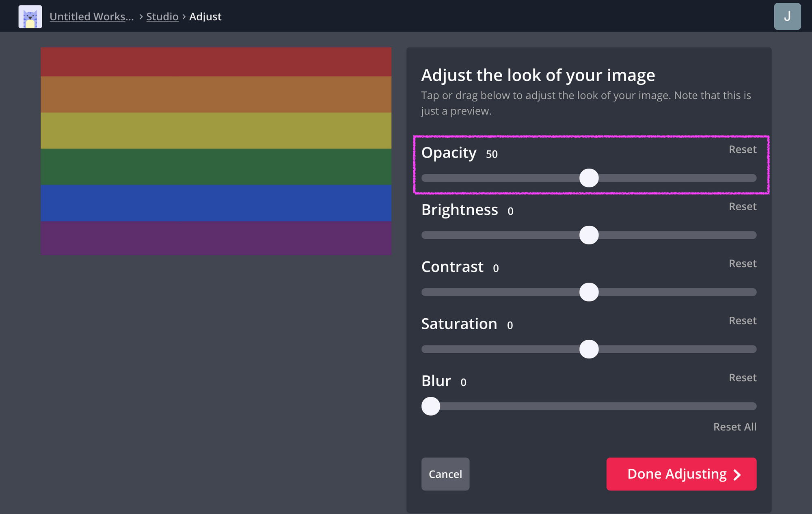Viewport: 812px width, 514px height.
Task: Click the Adjust breadcrumb label
Action: (205, 17)
